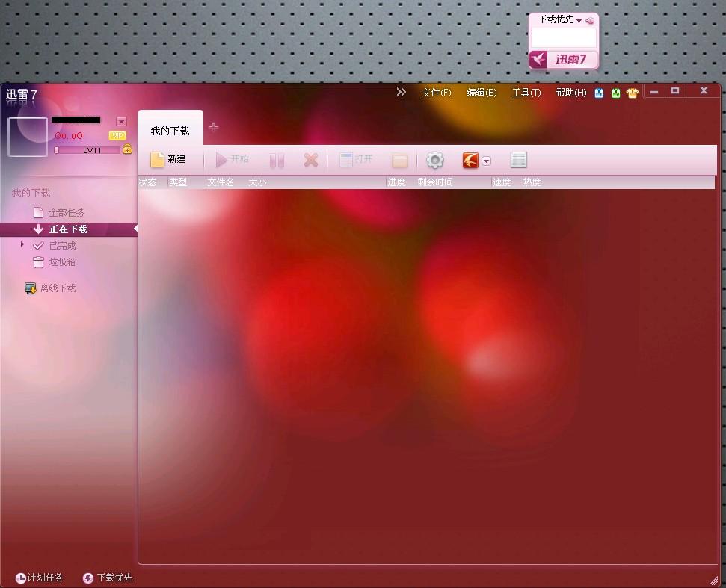The height and width of the screenshot is (588, 726).
Task: Sort by the 剩余时间 column header
Action: pos(434,182)
